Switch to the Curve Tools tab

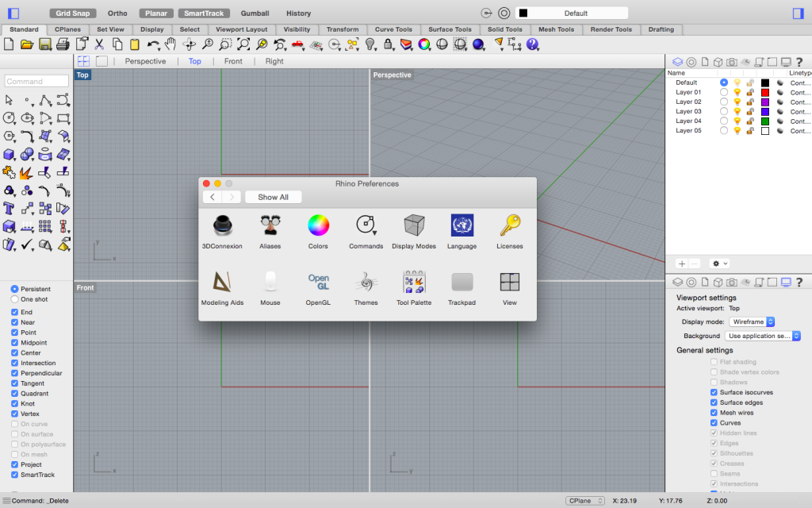[x=393, y=29]
